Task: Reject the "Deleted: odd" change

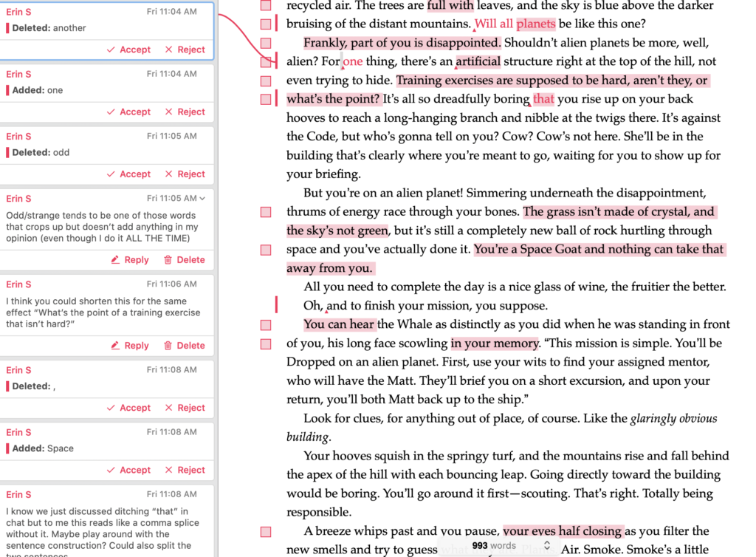Action: (x=185, y=174)
